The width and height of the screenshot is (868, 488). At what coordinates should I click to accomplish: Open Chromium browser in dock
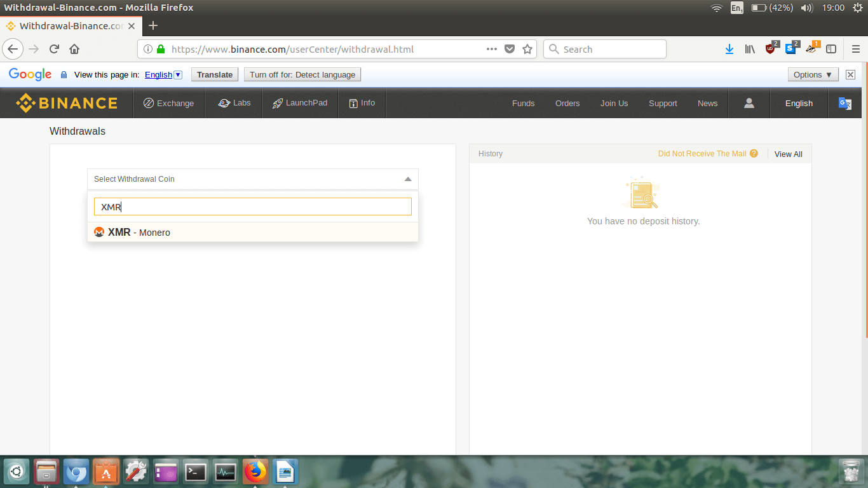[76, 472]
